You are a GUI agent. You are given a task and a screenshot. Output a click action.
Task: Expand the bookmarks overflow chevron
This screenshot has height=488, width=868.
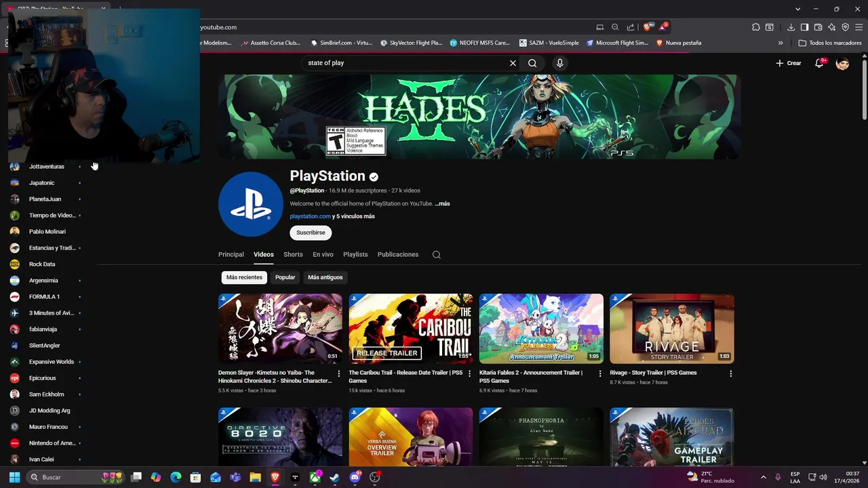pos(781,43)
